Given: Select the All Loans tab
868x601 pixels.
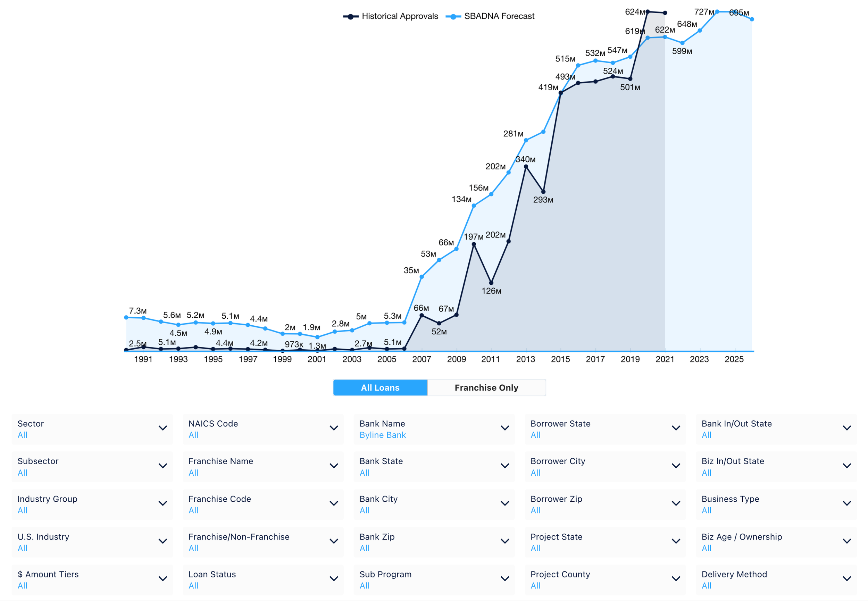Looking at the screenshot, I should click(380, 387).
